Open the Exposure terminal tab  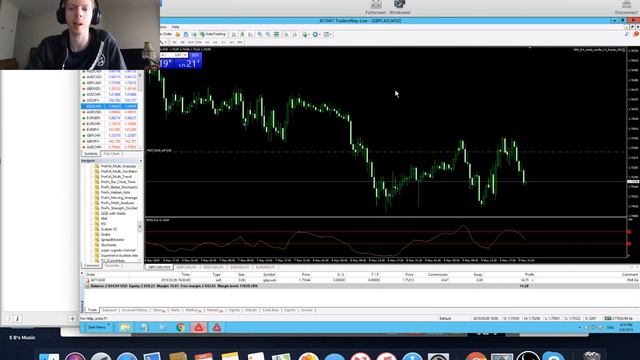[109, 310]
